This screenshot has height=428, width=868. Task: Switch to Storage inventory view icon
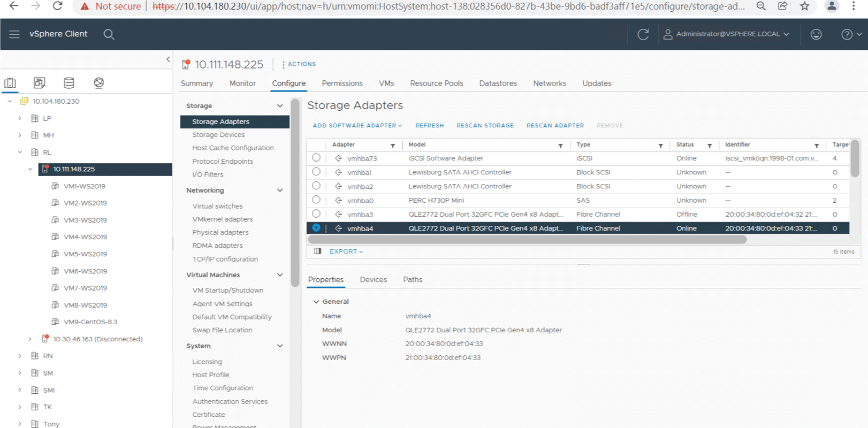coord(69,83)
